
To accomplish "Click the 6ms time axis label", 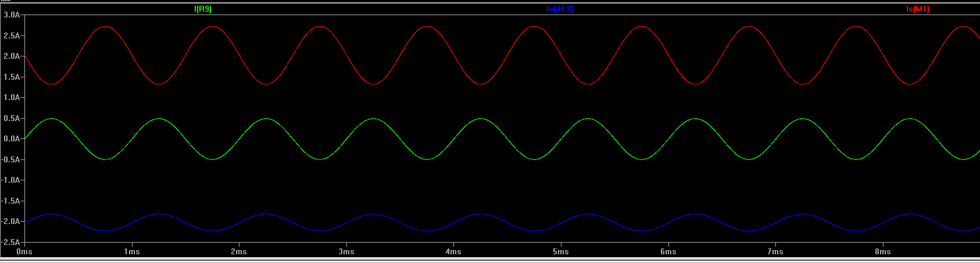I will pos(668,251).
